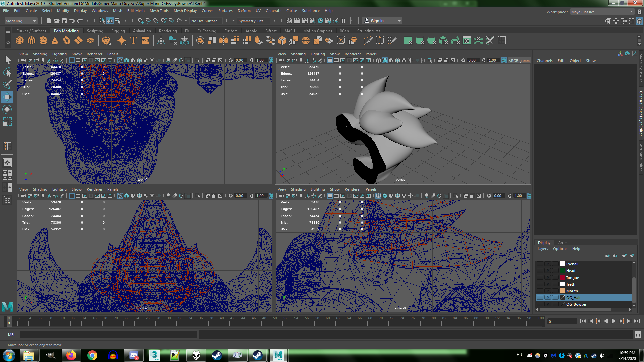Click the Undo arrow icon
Image resolution: width=644 pixels, height=362 pixels.
(x=72, y=21)
